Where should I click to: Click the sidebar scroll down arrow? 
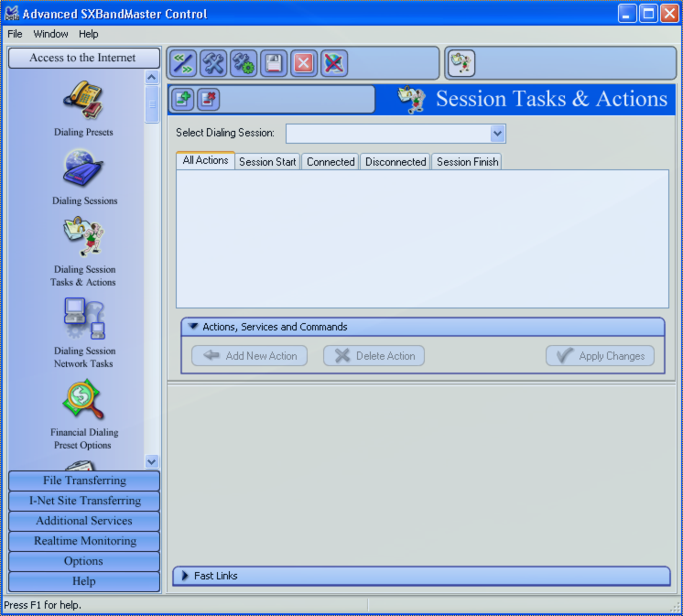[152, 461]
